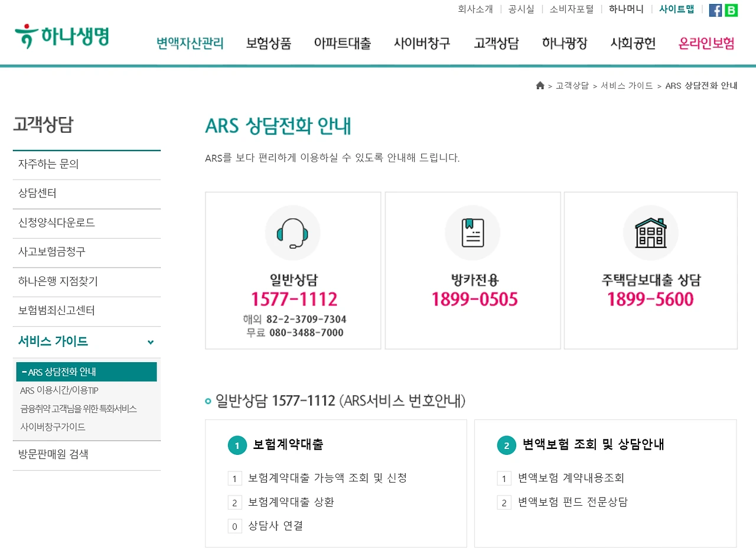Image resolution: width=756 pixels, height=550 pixels.
Task: Open 사회공헌 main menu
Action: click(x=633, y=43)
